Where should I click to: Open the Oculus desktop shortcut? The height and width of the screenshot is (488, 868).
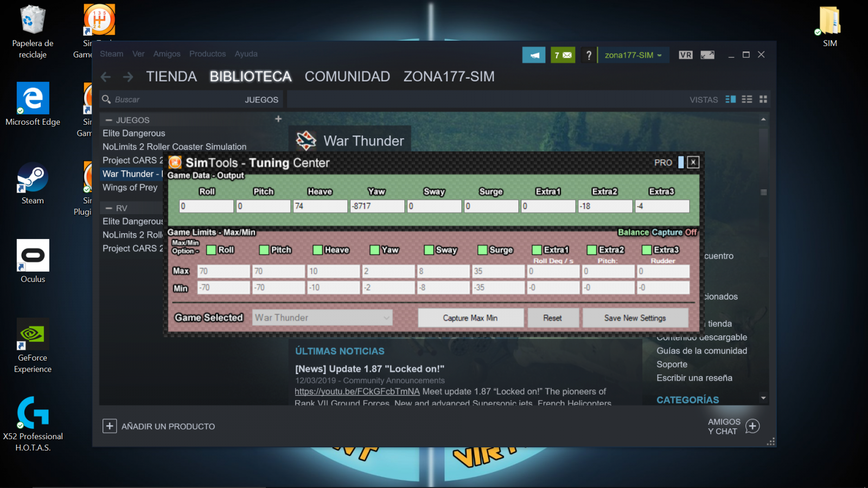(x=33, y=261)
